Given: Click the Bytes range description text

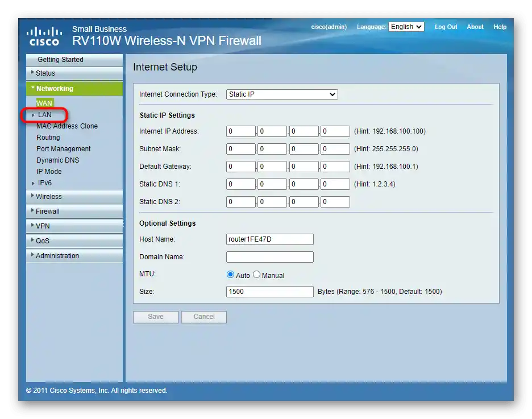Looking at the screenshot, I should [x=380, y=292].
